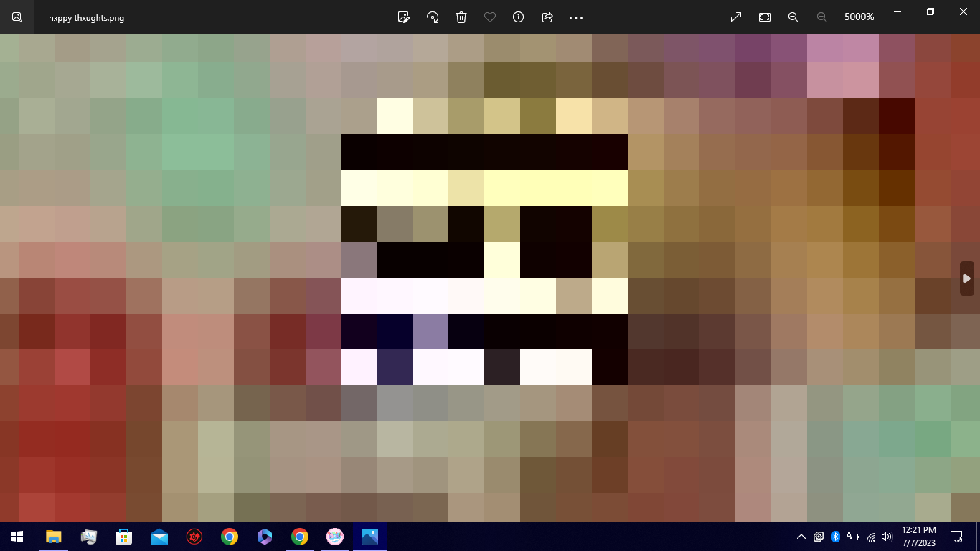Open the three-dots See more menu
This screenshot has width=980, height=551.
point(576,17)
